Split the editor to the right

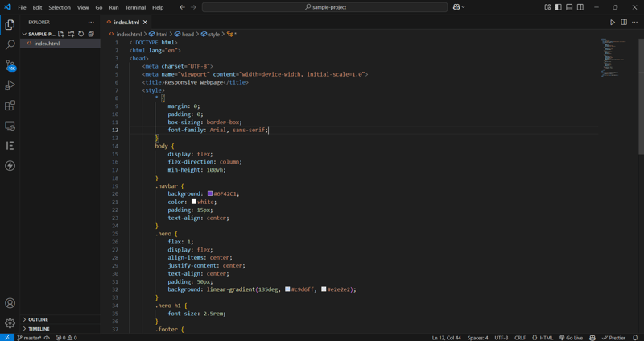click(624, 23)
